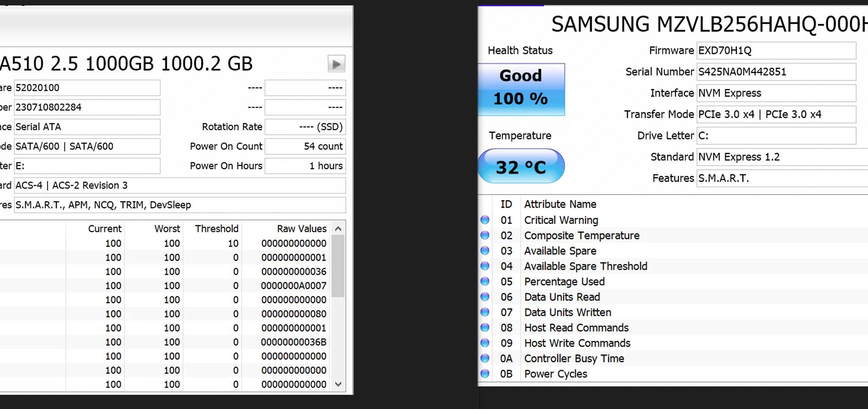Image resolution: width=868 pixels, height=409 pixels.
Task: Click the Raw Values column header
Action: [x=302, y=229]
